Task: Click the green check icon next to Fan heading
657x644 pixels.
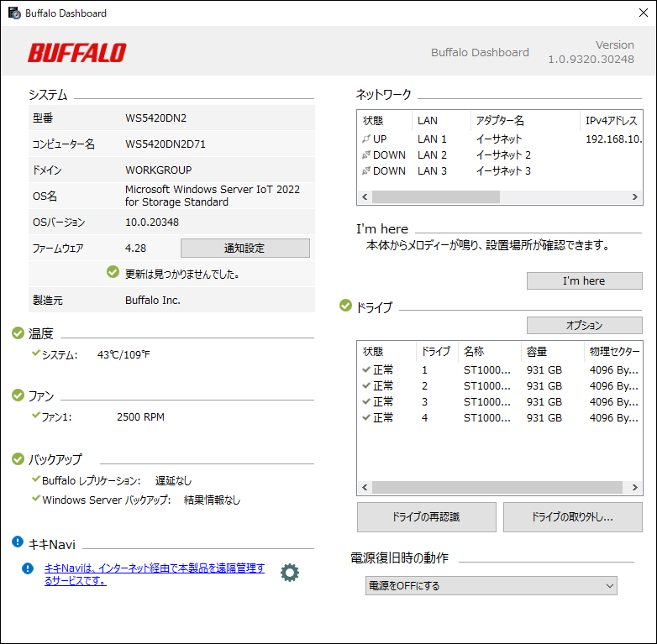Action: tap(18, 395)
